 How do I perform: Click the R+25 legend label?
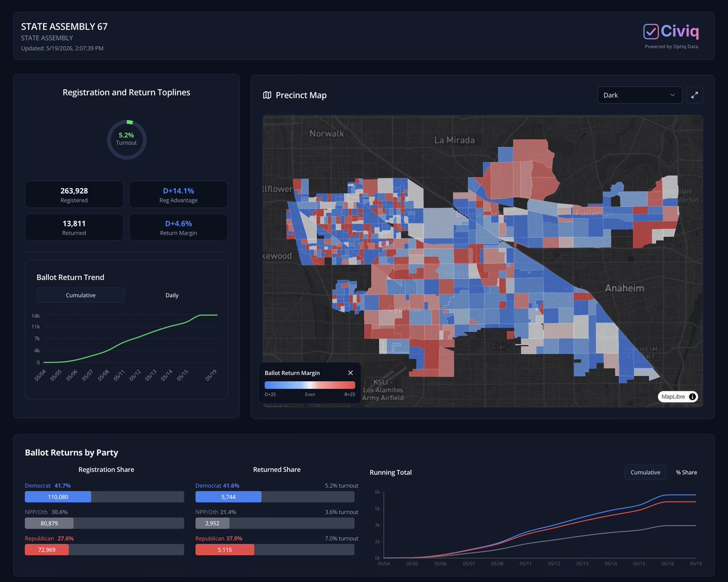click(349, 394)
